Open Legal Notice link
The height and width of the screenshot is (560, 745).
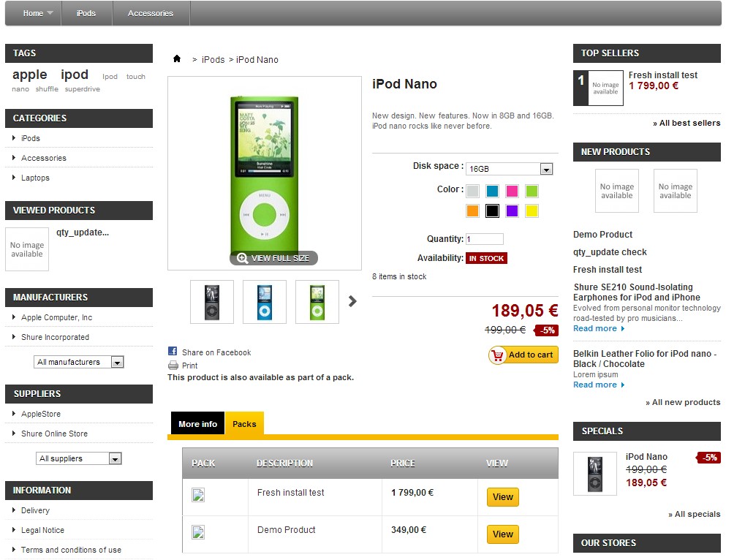(42, 530)
